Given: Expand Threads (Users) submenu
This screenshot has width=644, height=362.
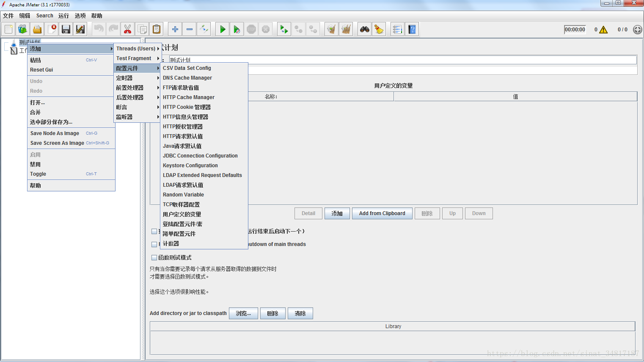Looking at the screenshot, I should (138, 49).
